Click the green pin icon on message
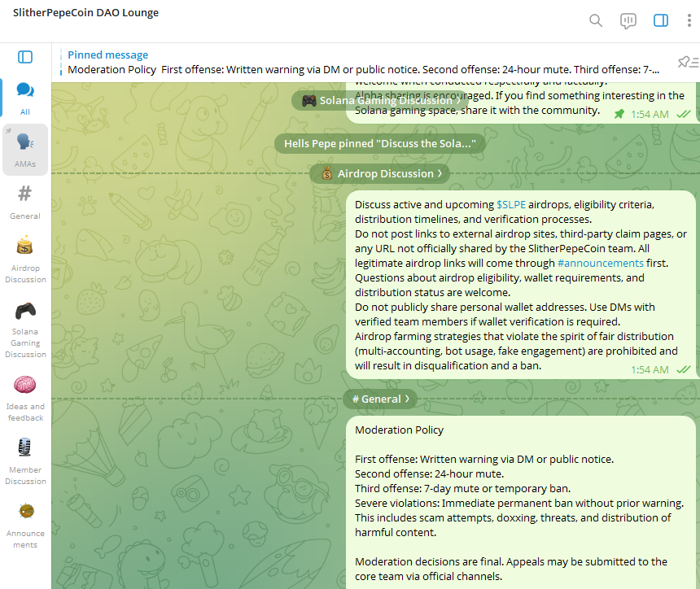This screenshot has height=589, width=700. [x=619, y=114]
